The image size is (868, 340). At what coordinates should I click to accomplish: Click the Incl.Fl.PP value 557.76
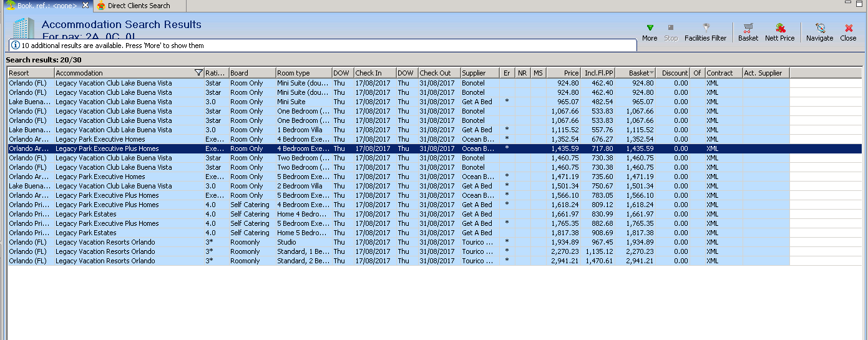pos(602,130)
